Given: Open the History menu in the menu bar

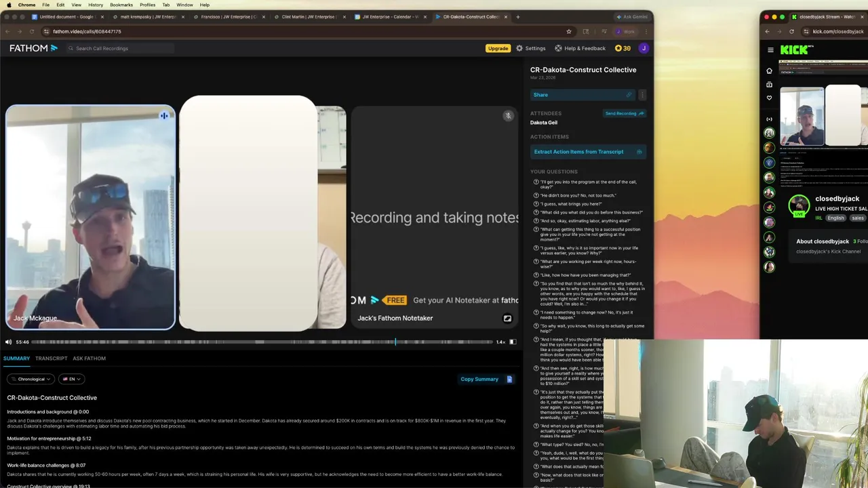Looking at the screenshot, I should tap(96, 5).
